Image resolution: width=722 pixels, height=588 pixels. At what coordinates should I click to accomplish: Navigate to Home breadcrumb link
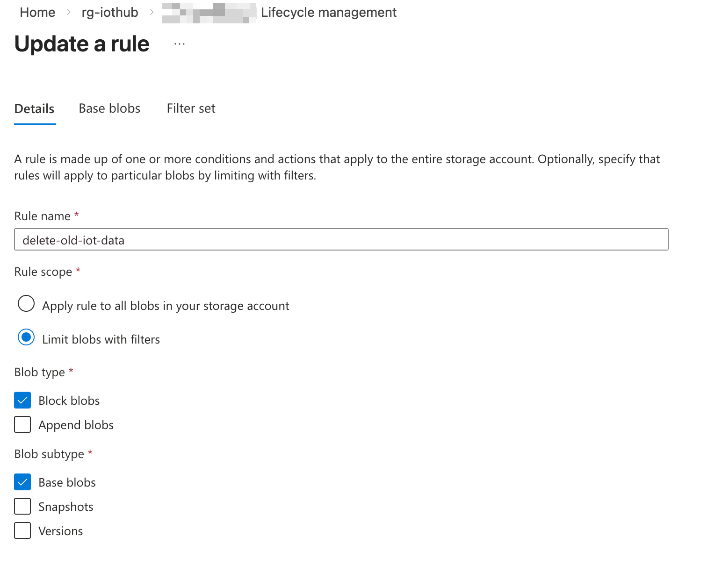point(37,13)
